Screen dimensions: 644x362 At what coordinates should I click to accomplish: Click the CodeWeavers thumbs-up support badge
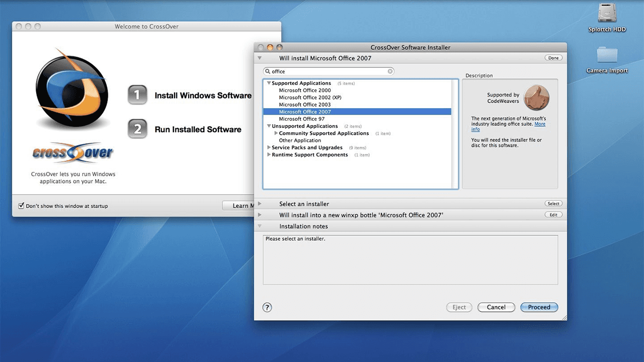(536, 98)
